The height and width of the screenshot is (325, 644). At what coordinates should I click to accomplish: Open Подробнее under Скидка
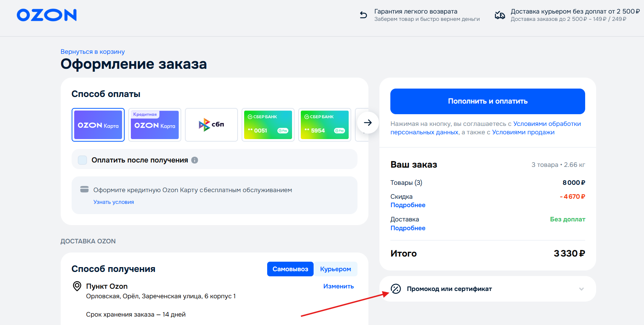pyautogui.click(x=408, y=205)
